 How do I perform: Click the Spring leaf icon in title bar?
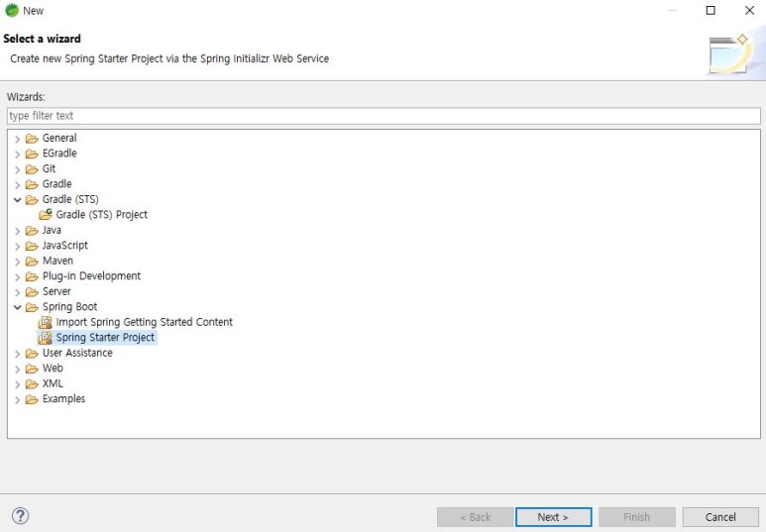click(x=11, y=10)
